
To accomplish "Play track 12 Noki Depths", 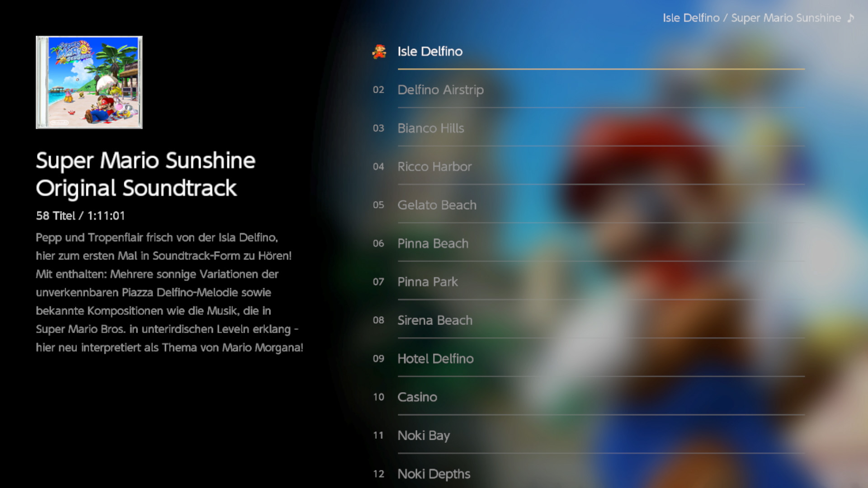I will 434,474.
